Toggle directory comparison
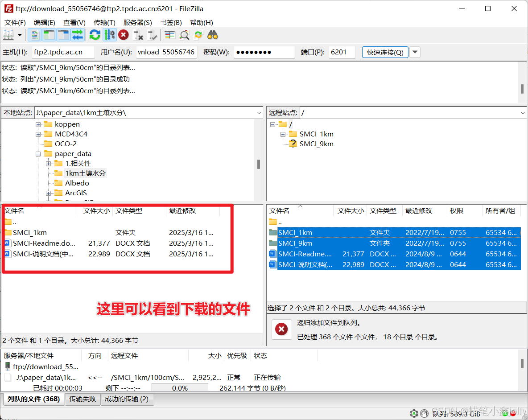This screenshot has height=420, width=528. (x=184, y=35)
